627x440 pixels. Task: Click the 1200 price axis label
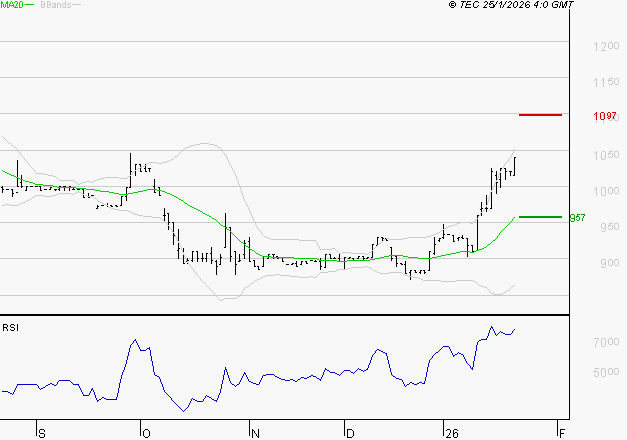(606, 46)
